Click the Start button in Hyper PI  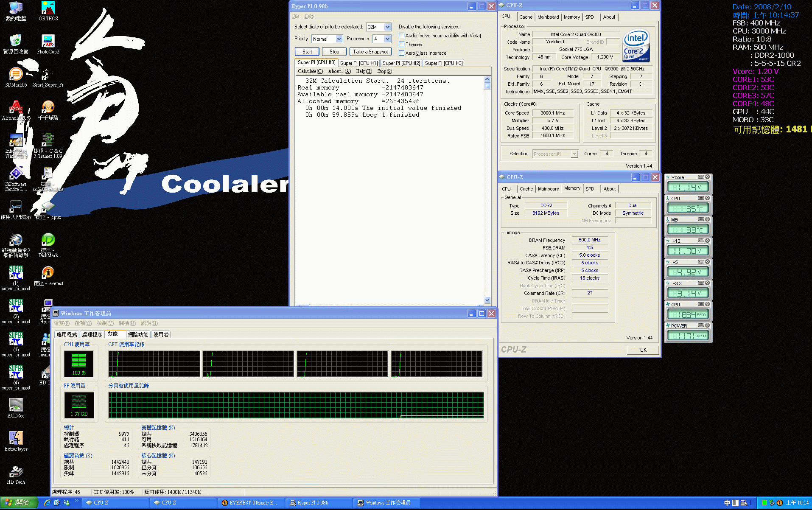[x=307, y=52]
